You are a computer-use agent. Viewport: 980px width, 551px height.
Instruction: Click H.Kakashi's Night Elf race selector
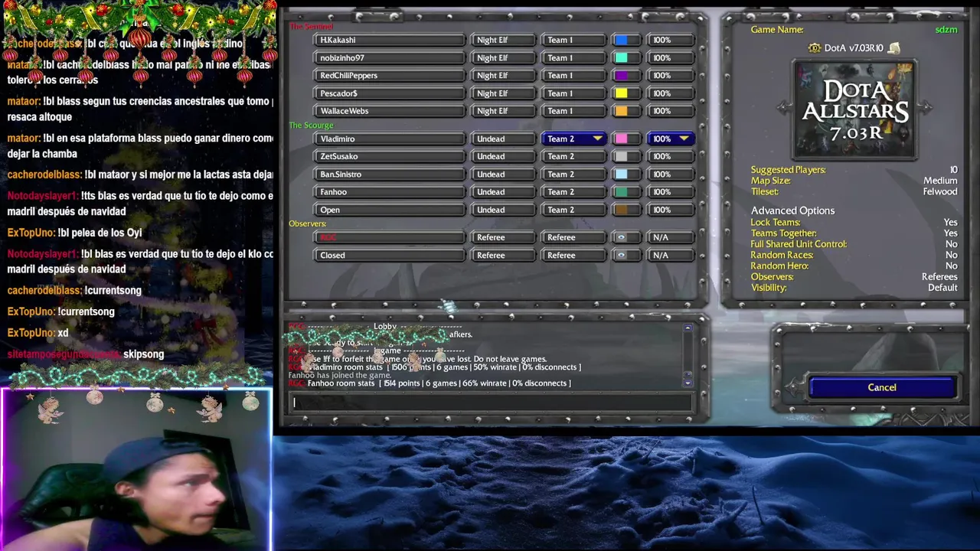coord(503,40)
